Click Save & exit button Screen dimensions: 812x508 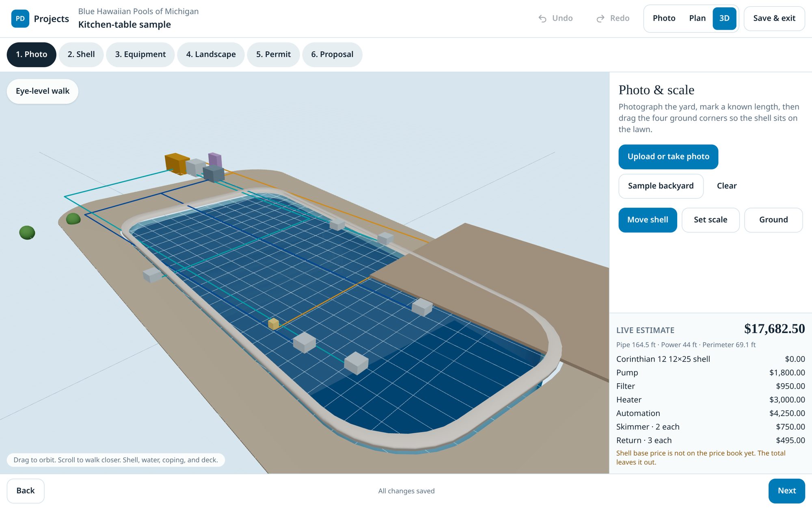click(774, 18)
